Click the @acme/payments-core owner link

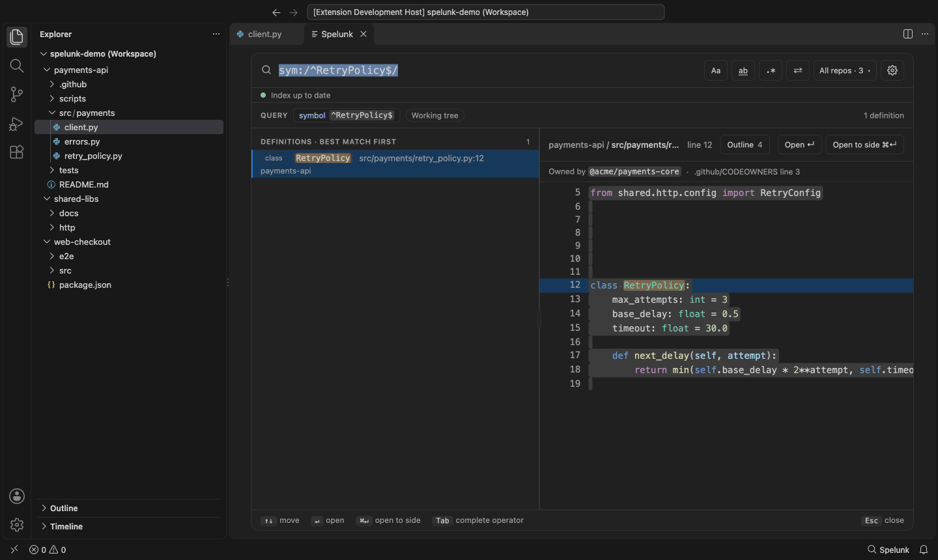coord(634,171)
